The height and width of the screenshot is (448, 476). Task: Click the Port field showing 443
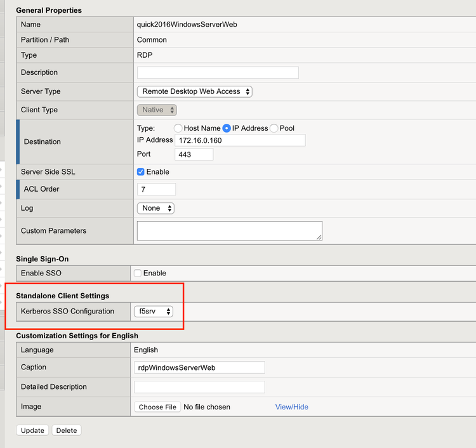coord(195,154)
